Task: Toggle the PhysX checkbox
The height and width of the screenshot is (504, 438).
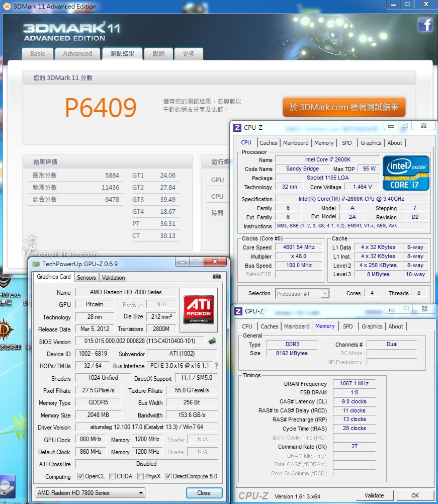Action: pos(140,476)
